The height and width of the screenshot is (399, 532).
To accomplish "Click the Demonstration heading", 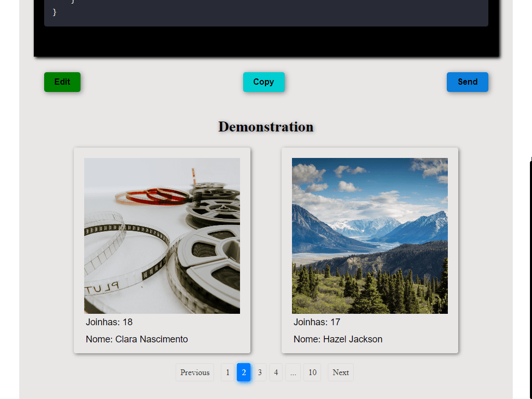I will [265, 126].
